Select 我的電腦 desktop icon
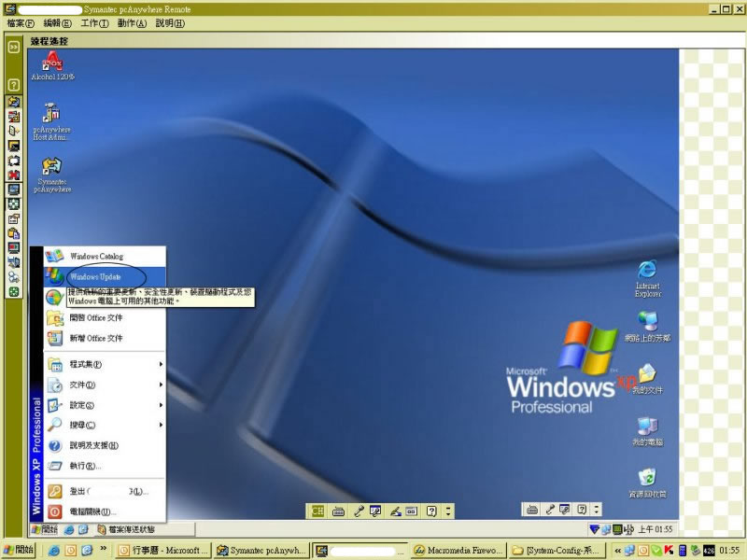The image size is (747, 560). point(647,431)
